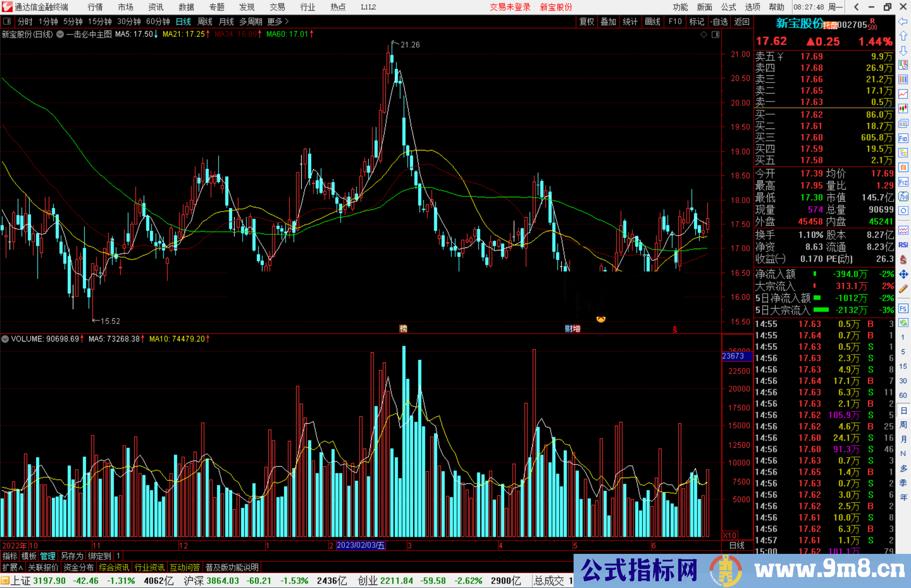The image size is (911, 588).
Task: Toggle the diamond marker at chart top-right
Action: coord(703,35)
